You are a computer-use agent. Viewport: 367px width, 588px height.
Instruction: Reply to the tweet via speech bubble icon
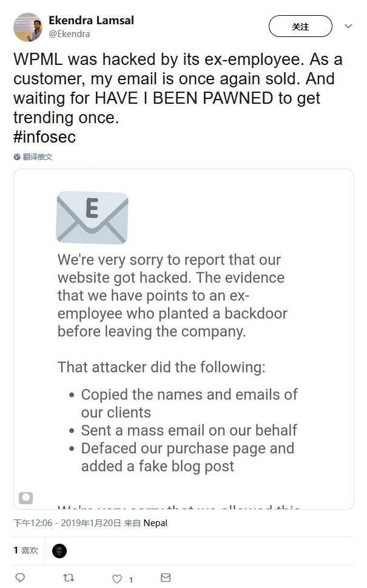coord(20,578)
